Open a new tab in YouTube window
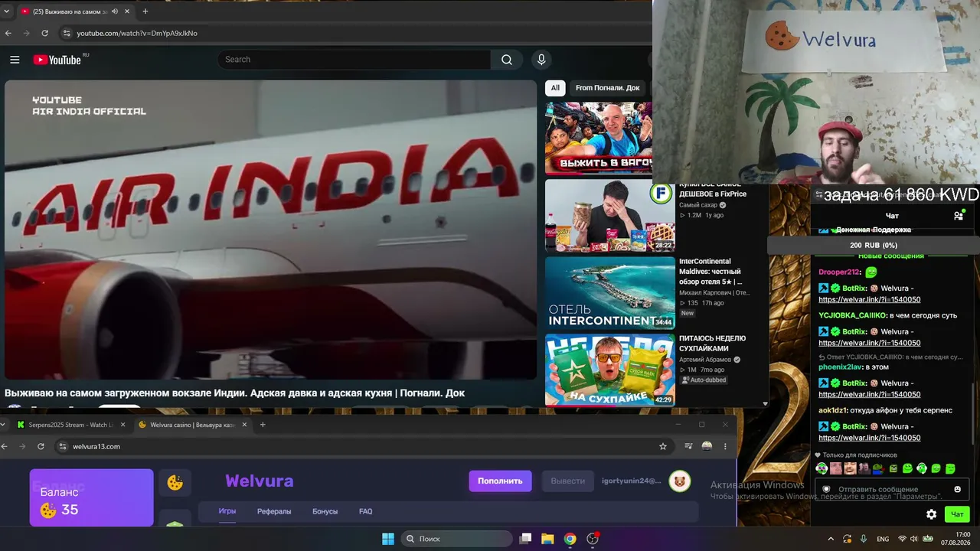The width and height of the screenshot is (980, 551). tap(145, 11)
